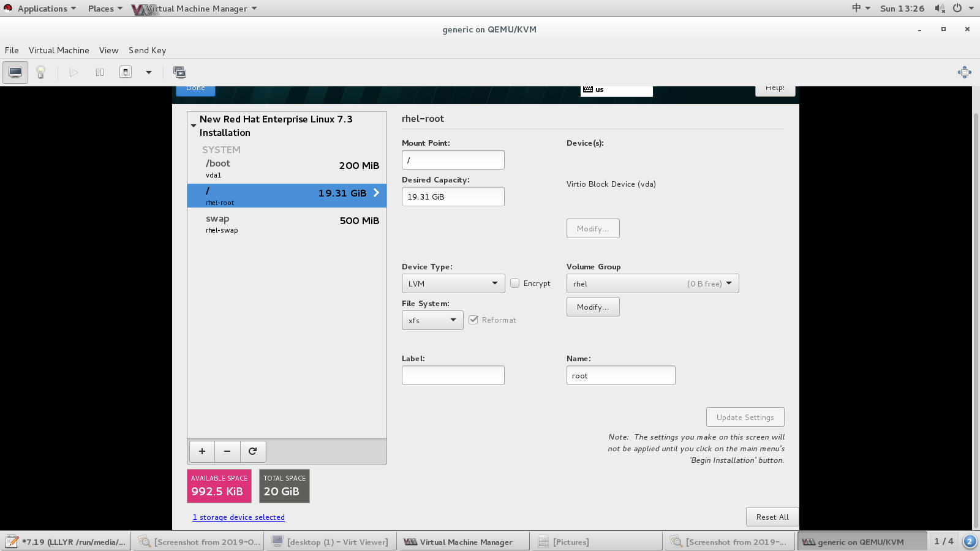Open the View menu
980x551 pixels.
(108, 50)
